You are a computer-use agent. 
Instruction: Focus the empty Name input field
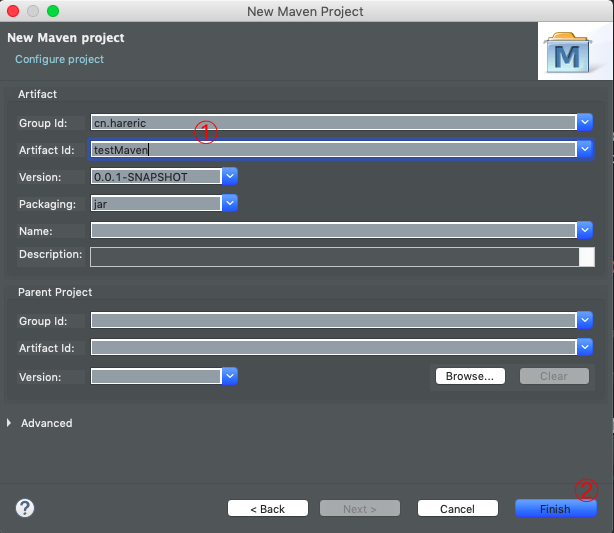tap(334, 230)
